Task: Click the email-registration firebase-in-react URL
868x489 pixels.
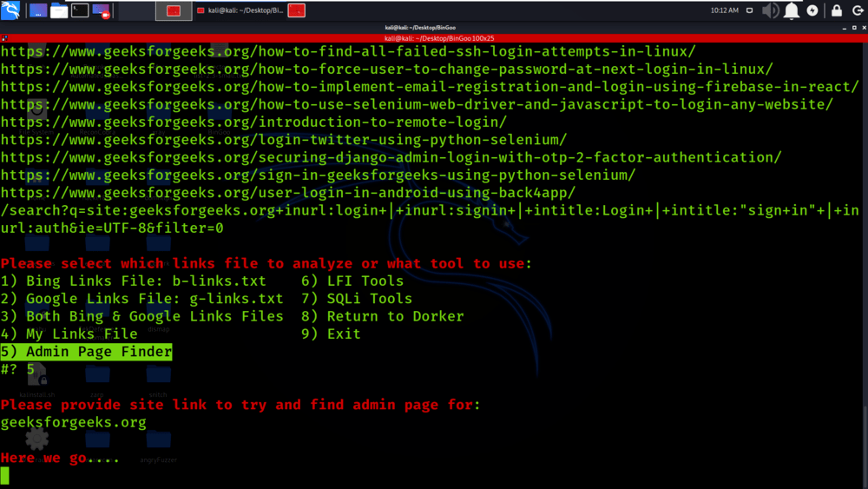Action: click(430, 87)
